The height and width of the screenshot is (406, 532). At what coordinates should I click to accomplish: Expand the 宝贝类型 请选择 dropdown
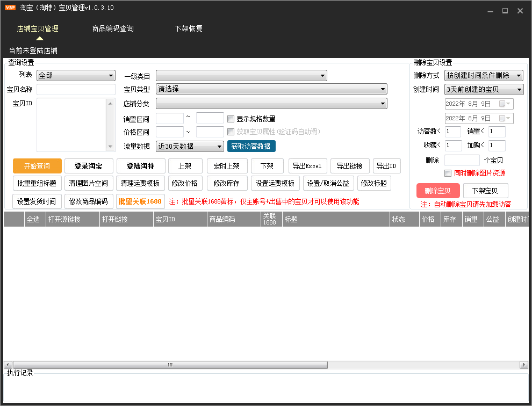click(x=271, y=89)
